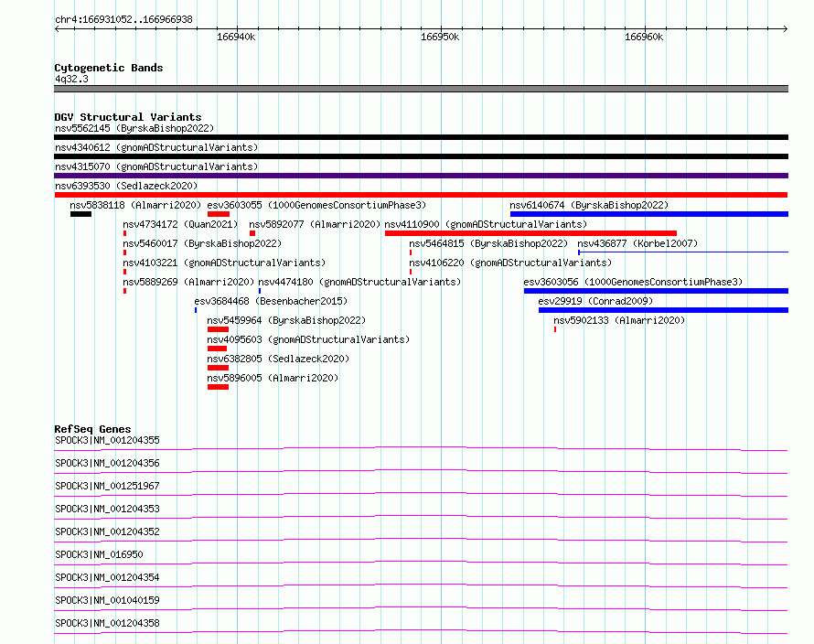Select the nsv4340612 gnomAD variant label
814x644 pixels.
156,147
